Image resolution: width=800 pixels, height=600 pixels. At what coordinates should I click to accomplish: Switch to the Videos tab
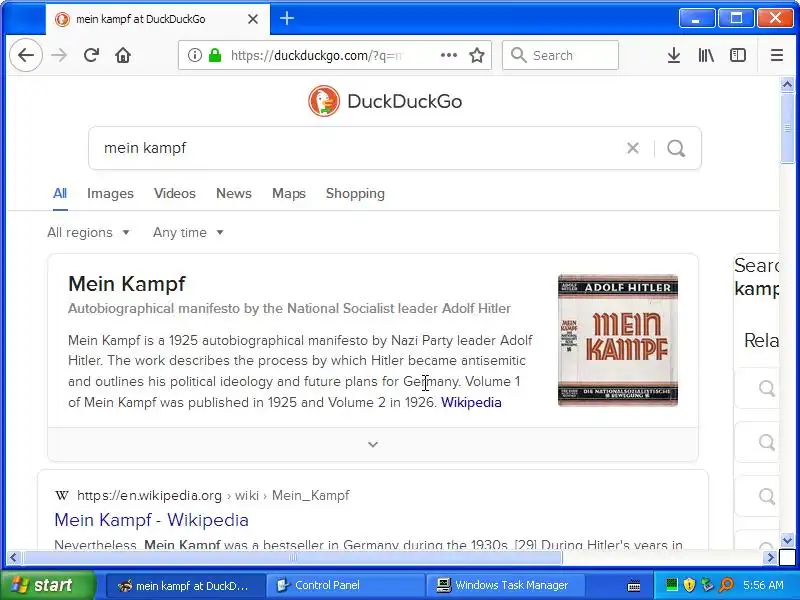coord(174,193)
